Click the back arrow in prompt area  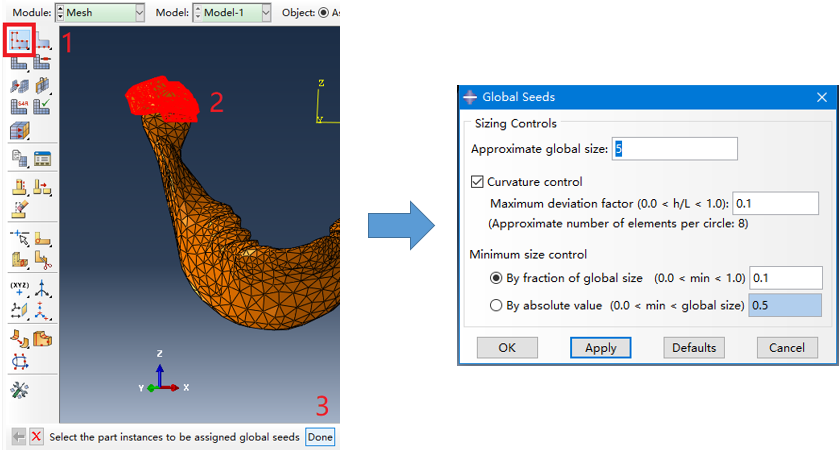(x=19, y=437)
